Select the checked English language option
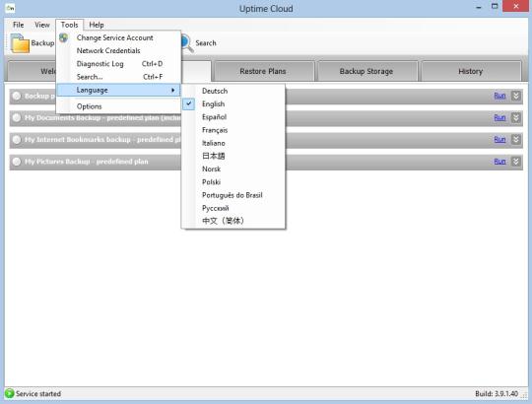 point(233,104)
